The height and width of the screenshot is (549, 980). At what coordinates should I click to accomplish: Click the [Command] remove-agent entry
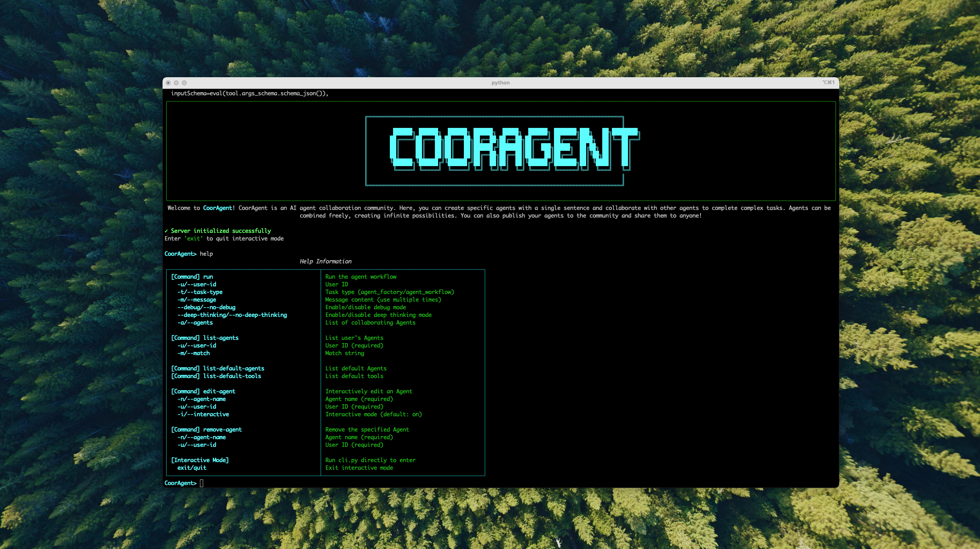pyautogui.click(x=206, y=430)
